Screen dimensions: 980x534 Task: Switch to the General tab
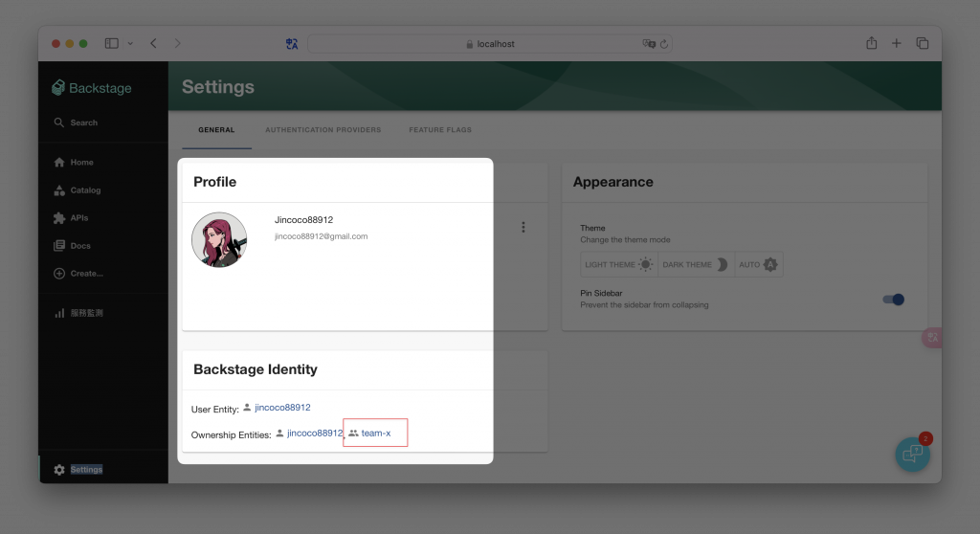coord(217,130)
